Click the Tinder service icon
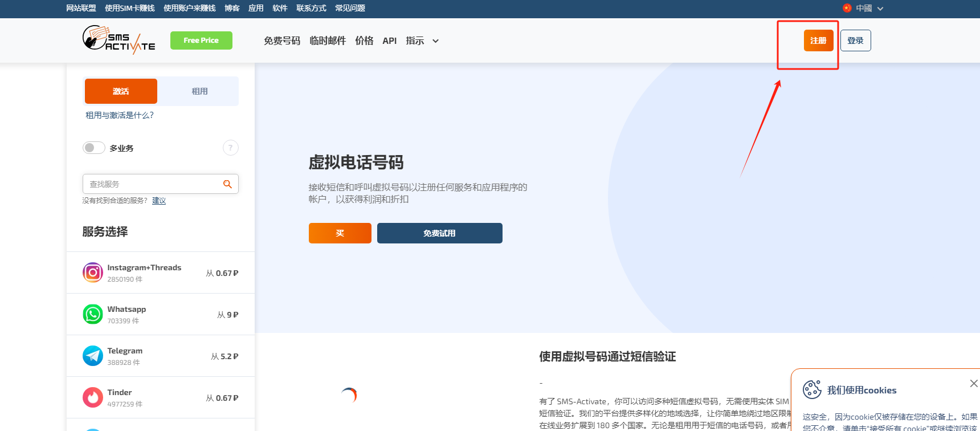The image size is (980, 431). 93,397
